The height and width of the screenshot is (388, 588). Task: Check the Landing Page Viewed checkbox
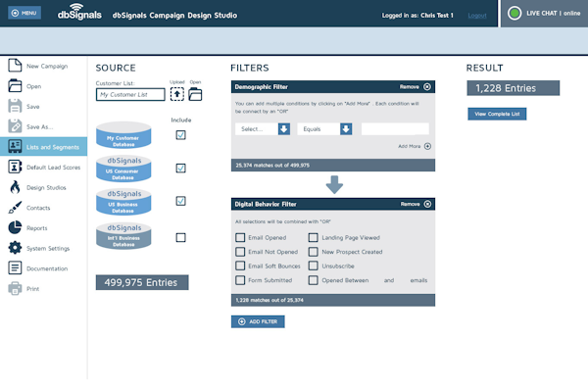[x=314, y=238]
